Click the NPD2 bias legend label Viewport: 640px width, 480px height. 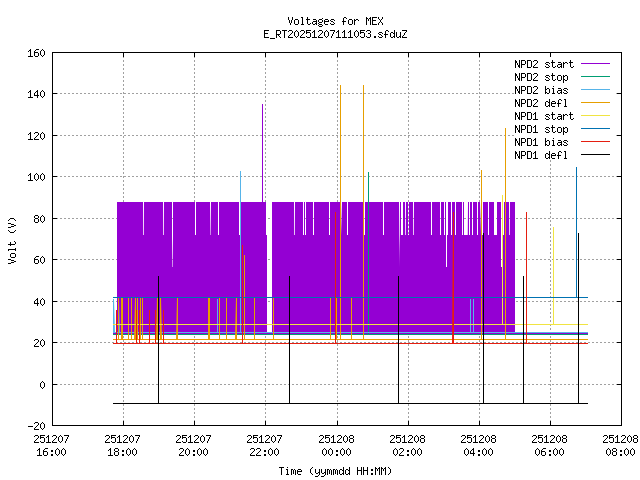click(x=541, y=90)
